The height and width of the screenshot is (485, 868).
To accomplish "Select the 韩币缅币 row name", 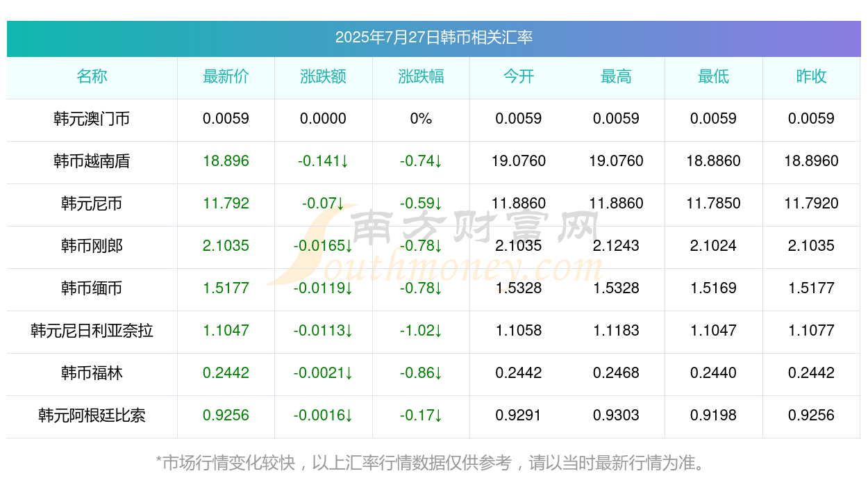I will (92, 288).
